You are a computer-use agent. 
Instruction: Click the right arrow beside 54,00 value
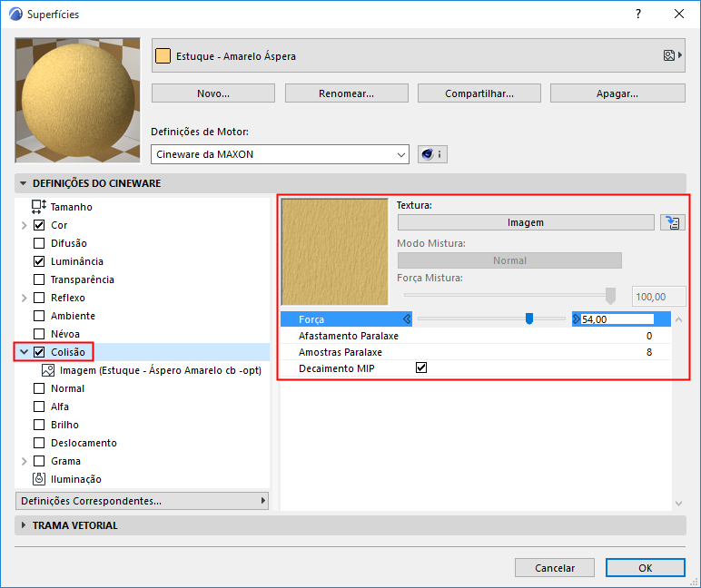click(x=577, y=319)
